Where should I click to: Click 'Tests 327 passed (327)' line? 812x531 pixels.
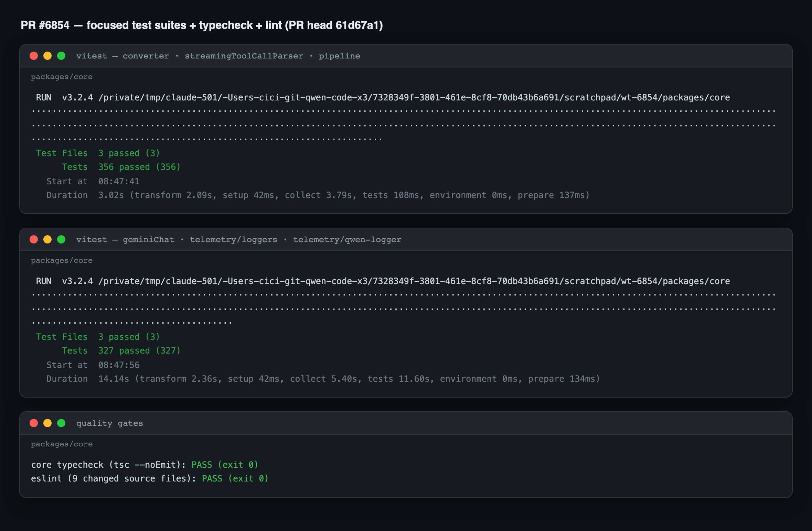click(121, 351)
